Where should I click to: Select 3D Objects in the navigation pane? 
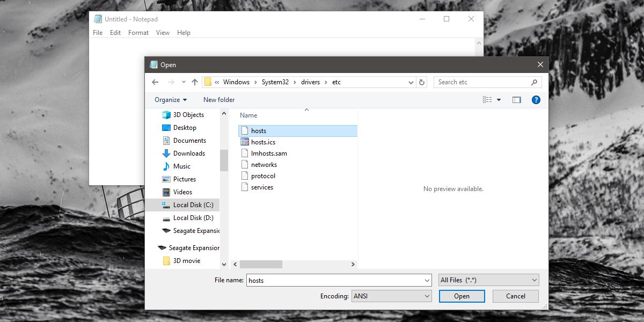click(x=188, y=115)
